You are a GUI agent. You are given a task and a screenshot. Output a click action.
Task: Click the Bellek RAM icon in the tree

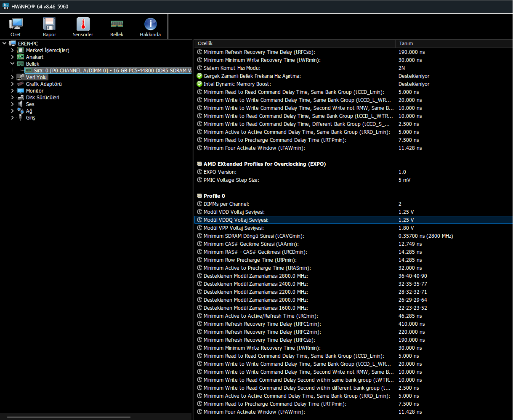tap(20, 64)
